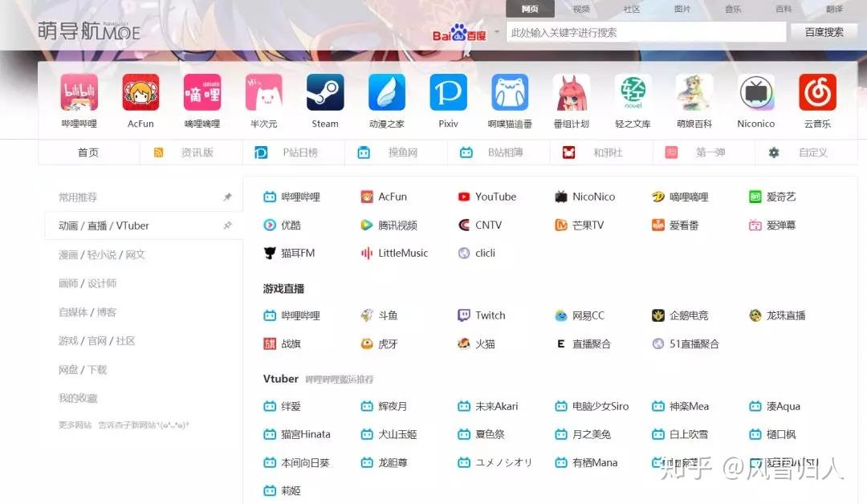Switch to the 社区 search tab
This screenshot has width=867, height=504.
click(x=632, y=9)
